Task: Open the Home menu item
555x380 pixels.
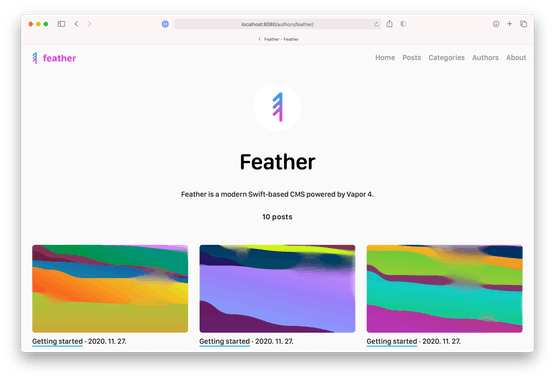Action: (385, 58)
